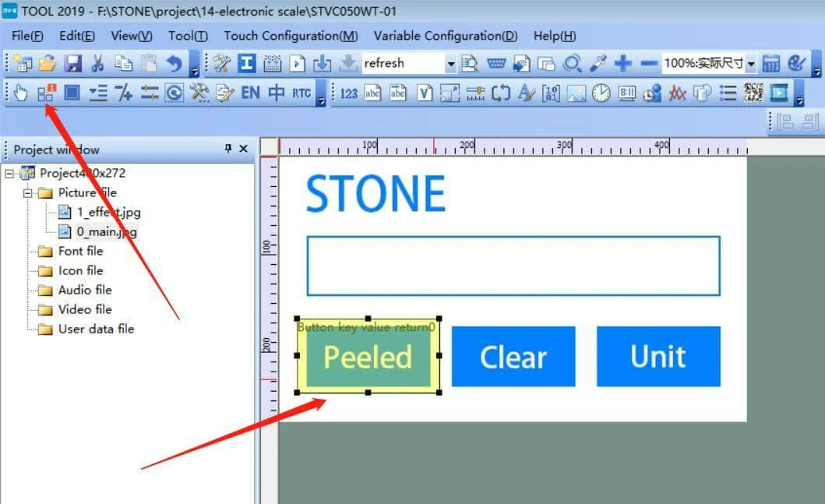This screenshot has width=825, height=504.
Task: Click the EN English keyboard icon
Action: (250, 93)
